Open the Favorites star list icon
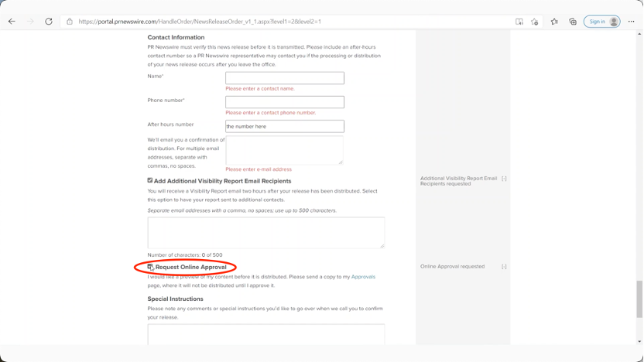 554,22
